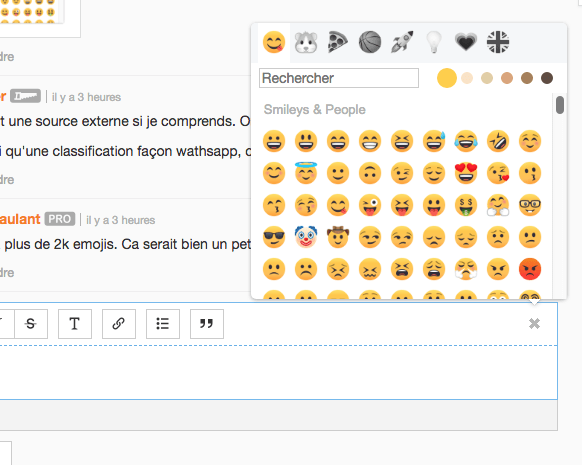Screen dimensions: 582x465
Task: Select the medium brown skin tone
Action: [x=527, y=78]
